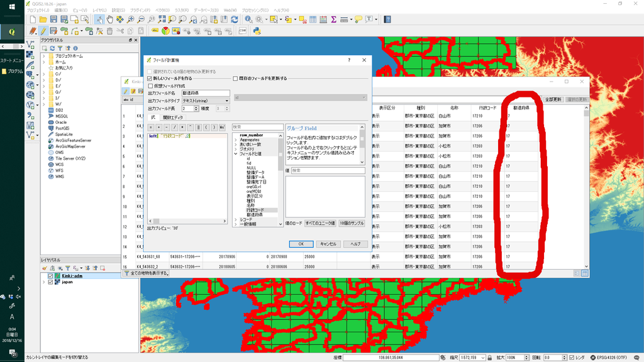Image resolution: width=644 pixels, height=362 pixels.
Task: Expand the あいまい一致 function group
Action: [236, 145]
